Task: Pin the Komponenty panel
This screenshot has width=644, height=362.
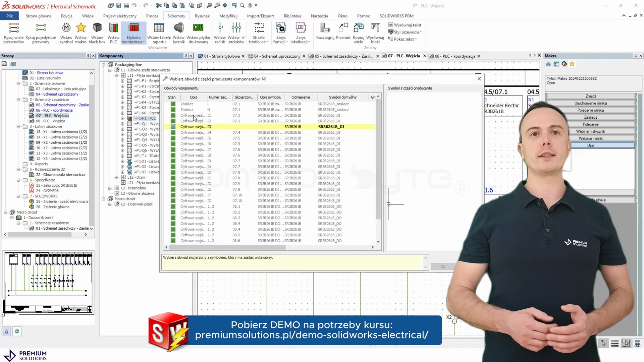Action: pyautogui.click(x=186, y=56)
